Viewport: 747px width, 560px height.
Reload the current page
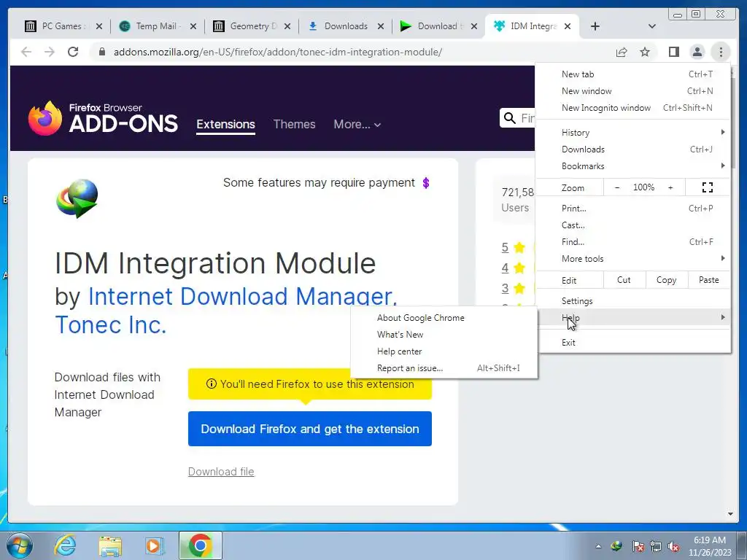point(73,52)
